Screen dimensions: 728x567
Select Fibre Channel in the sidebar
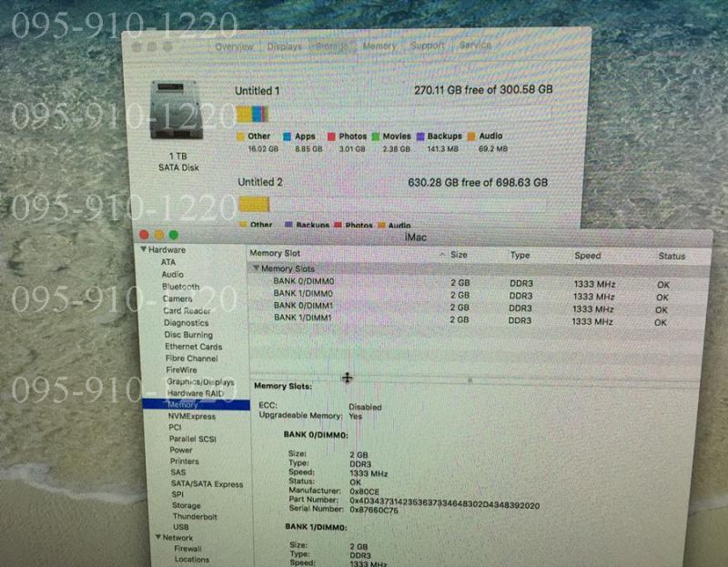192,359
